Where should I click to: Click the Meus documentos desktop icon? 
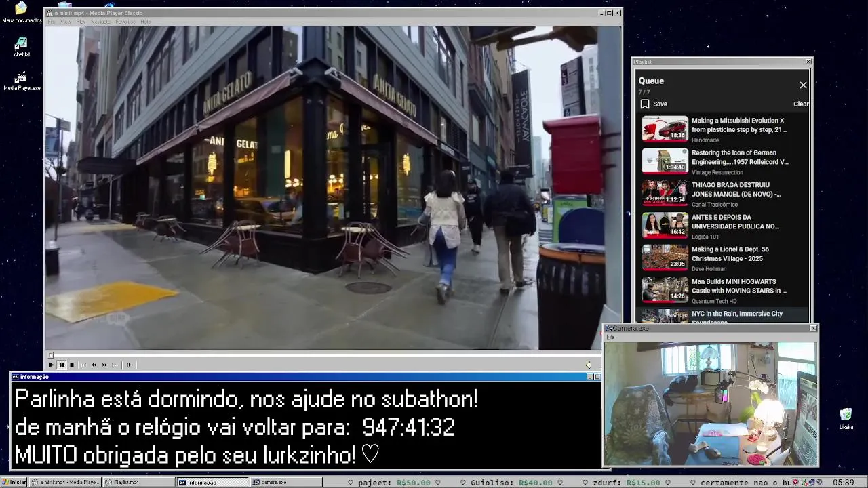[x=22, y=12]
